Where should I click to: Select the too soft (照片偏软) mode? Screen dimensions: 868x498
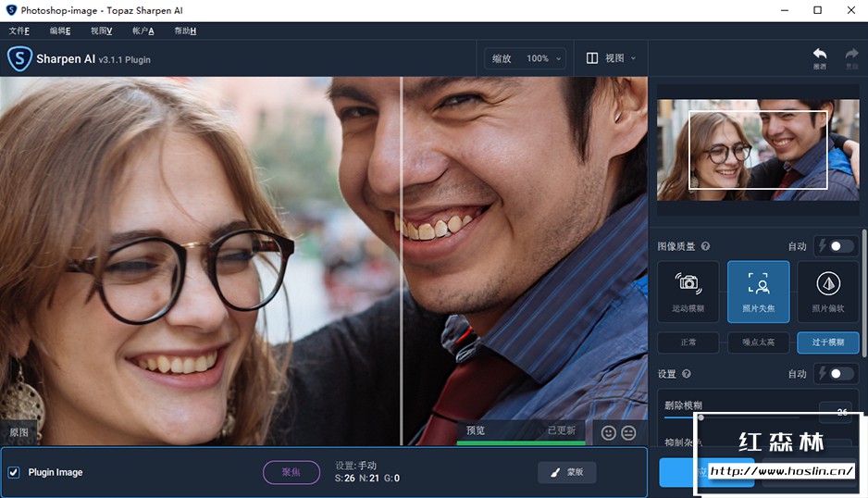pyautogui.click(x=827, y=292)
